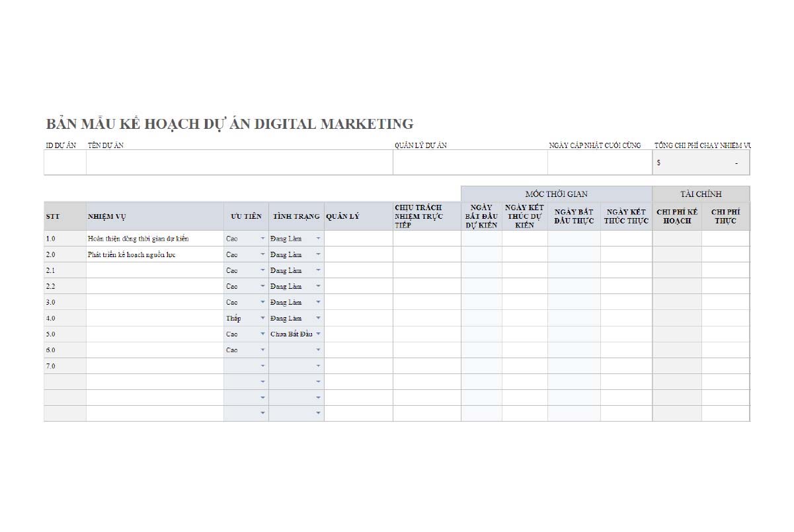Select the STT column header
Screen dimensions: 794x532
coord(65,216)
